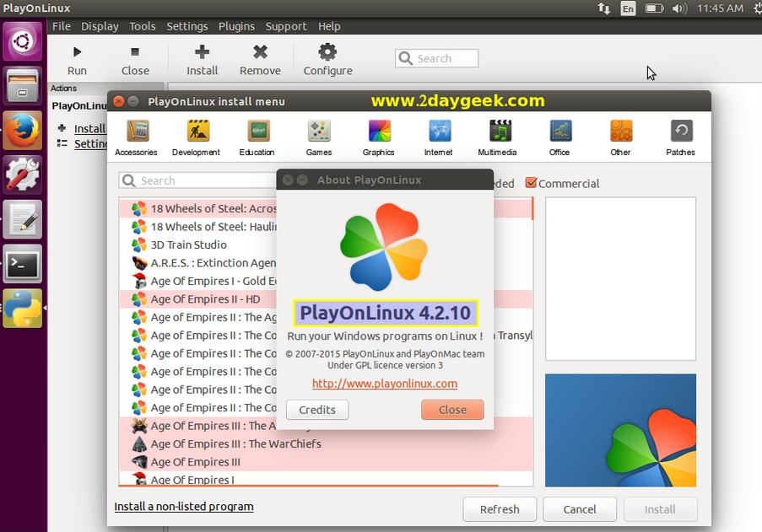Image resolution: width=762 pixels, height=532 pixels.
Task: Open the Internet category
Action: [438, 138]
